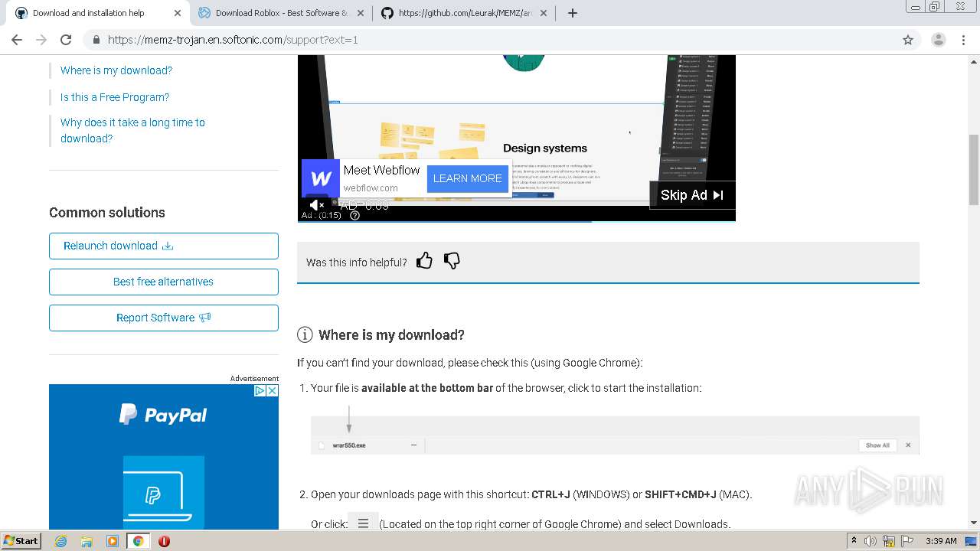Click the 'Common solutions' heading

107,213
